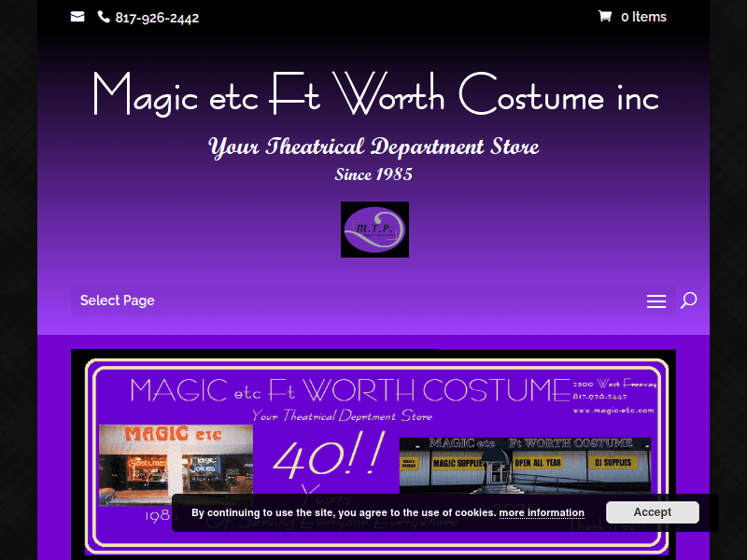Click the "Since 1985" text
The height and width of the screenshot is (560, 747).
pos(373,175)
